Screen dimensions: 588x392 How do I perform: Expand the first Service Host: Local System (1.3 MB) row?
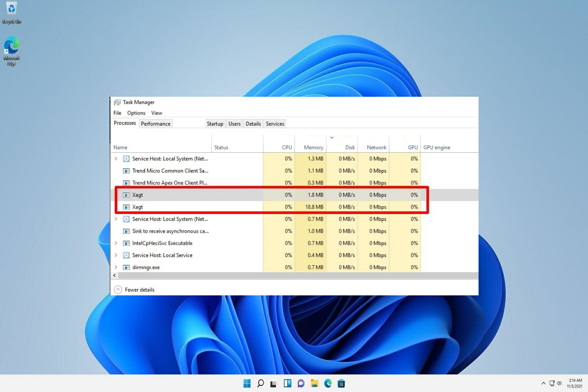click(x=116, y=159)
